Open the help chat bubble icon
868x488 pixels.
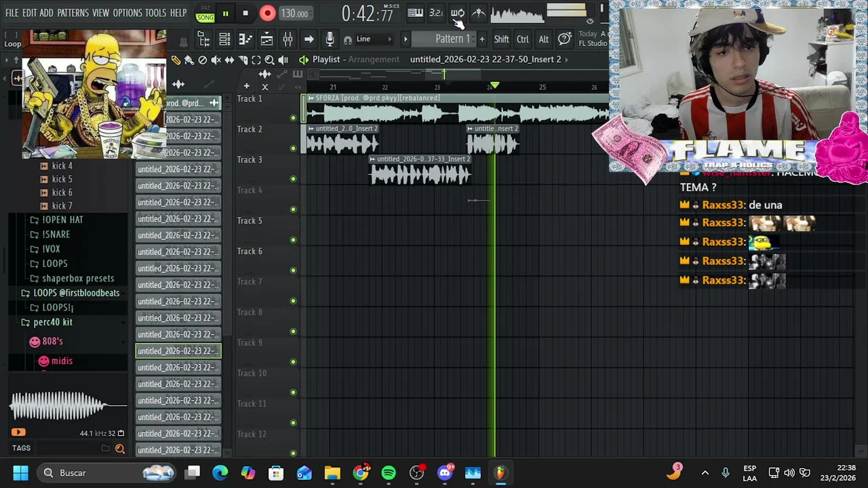[x=564, y=39]
